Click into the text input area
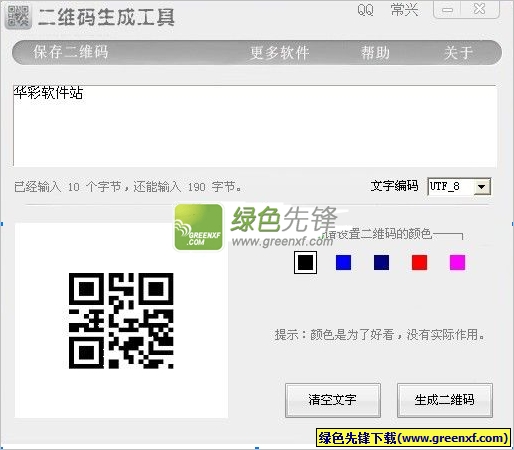The height and width of the screenshot is (450, 514). 255,126
